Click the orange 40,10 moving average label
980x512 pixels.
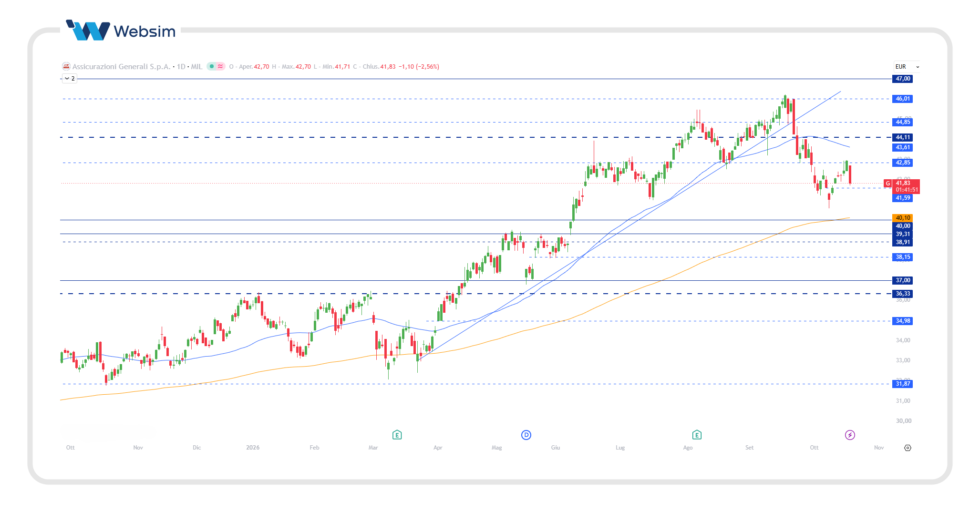902,218
